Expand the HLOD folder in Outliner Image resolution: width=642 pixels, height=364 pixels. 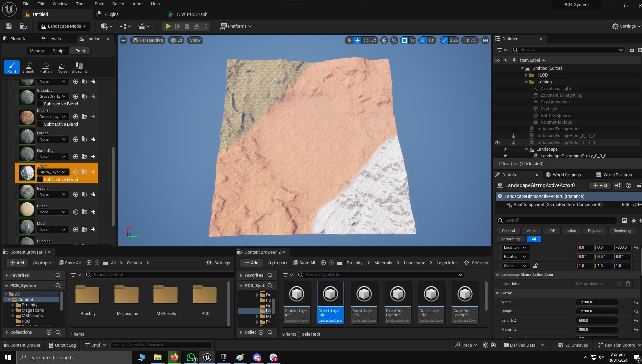coord(526,75)
